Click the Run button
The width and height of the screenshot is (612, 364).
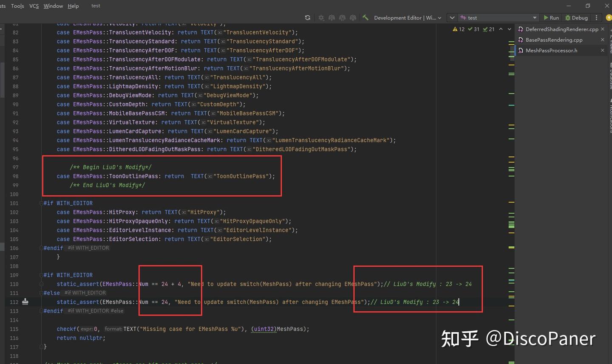pos(551,17)
